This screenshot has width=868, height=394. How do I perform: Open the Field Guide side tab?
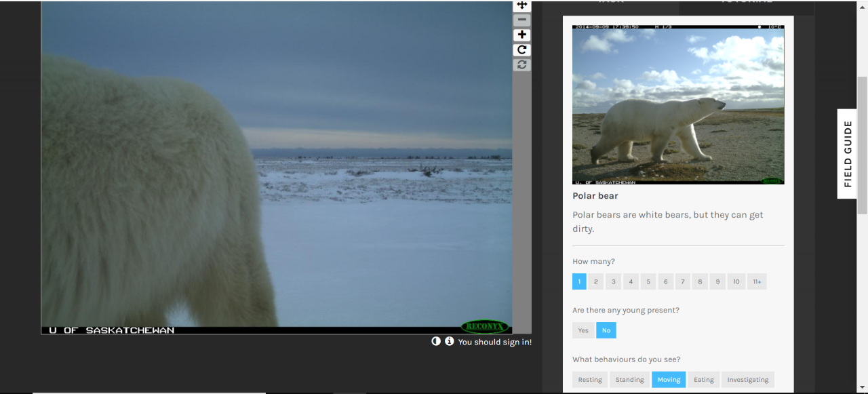pyautogui.click(x=848, y=154)
